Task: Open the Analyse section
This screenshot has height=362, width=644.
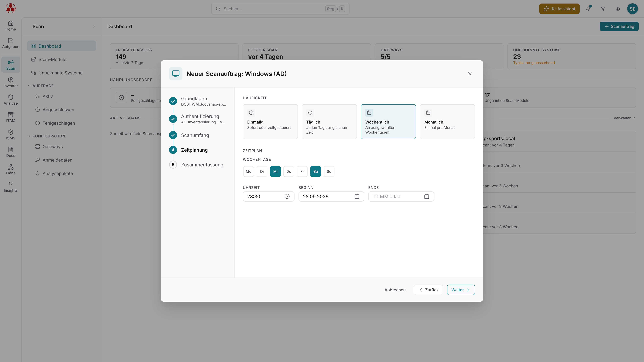Action: (x=11, y=100)
